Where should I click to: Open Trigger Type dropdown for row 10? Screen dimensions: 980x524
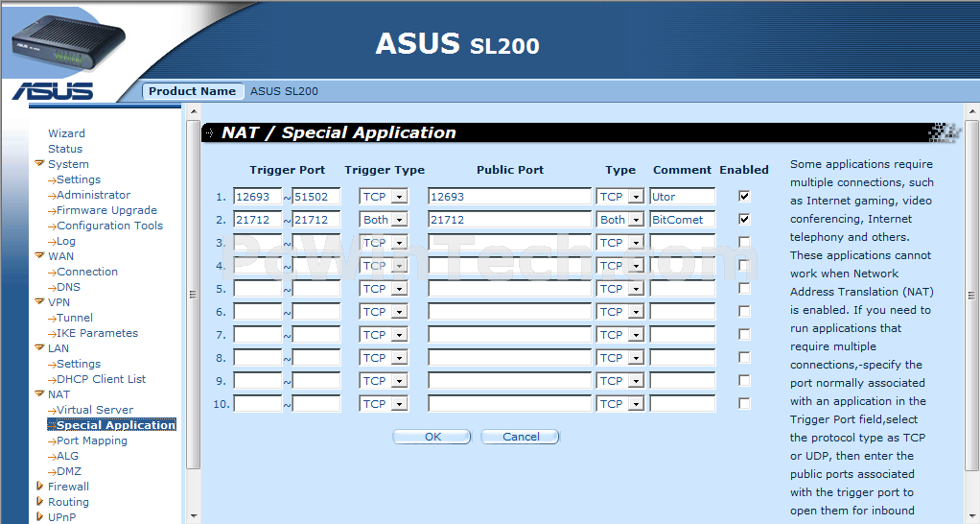[384, 404]
